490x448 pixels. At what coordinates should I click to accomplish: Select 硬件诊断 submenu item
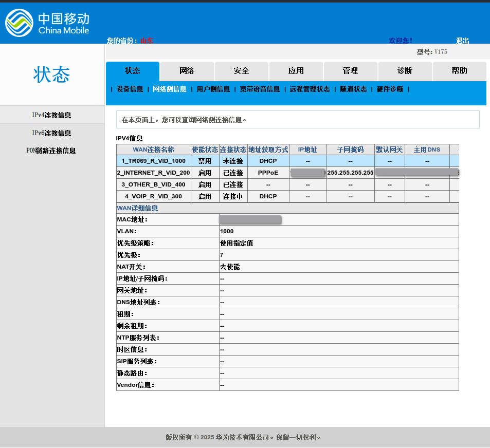coord(390,89)
